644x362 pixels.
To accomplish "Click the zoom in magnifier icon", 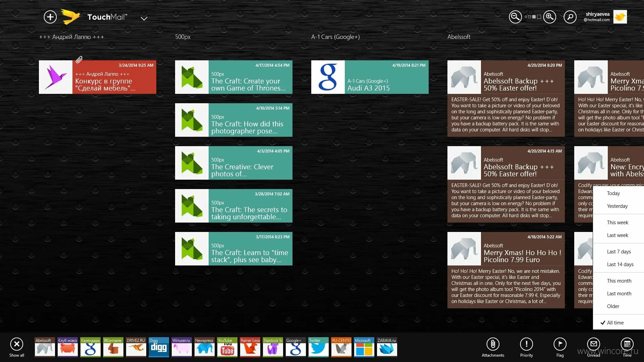I will pos(549,17).
